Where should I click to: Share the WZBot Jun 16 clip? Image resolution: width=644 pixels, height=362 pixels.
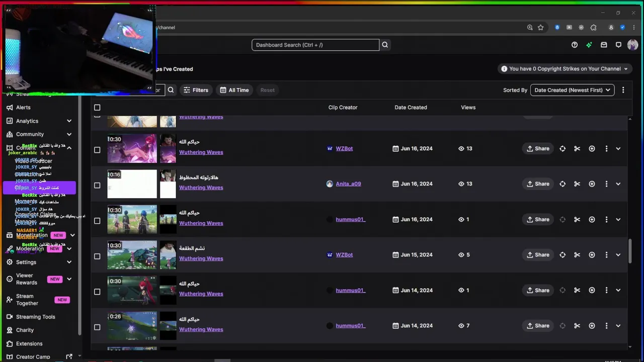[538, 148]
